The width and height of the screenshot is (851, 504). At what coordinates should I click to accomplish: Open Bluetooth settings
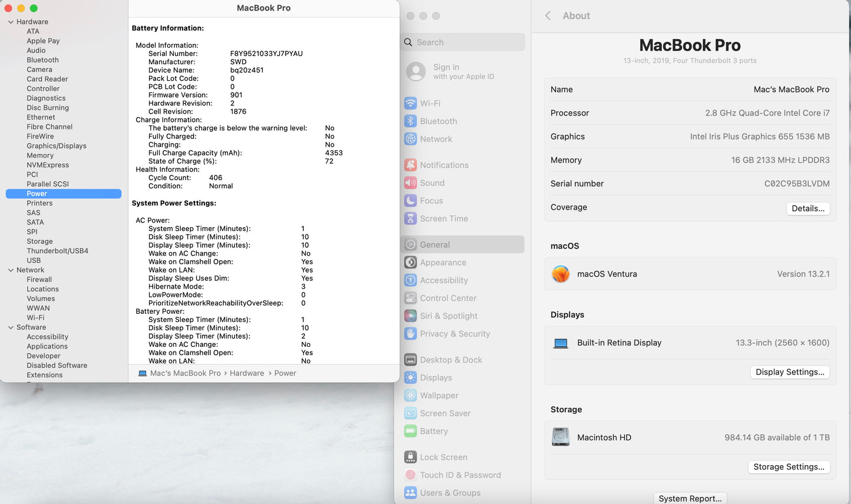pos(437,121)
